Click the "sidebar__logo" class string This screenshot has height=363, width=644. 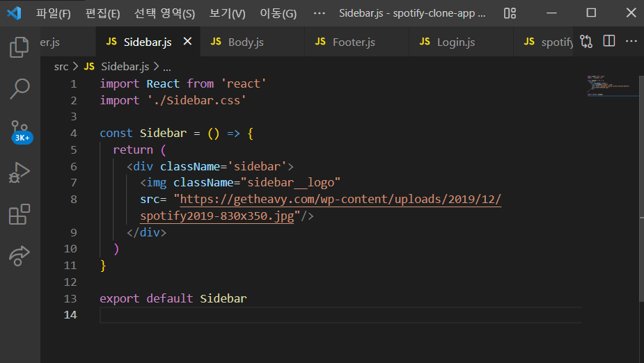click(291, 182)
